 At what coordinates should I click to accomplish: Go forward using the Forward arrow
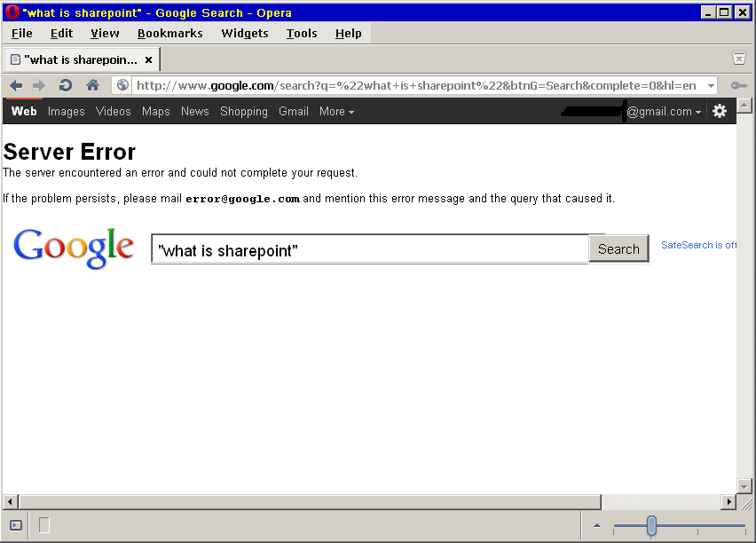(x=39, y=86)
